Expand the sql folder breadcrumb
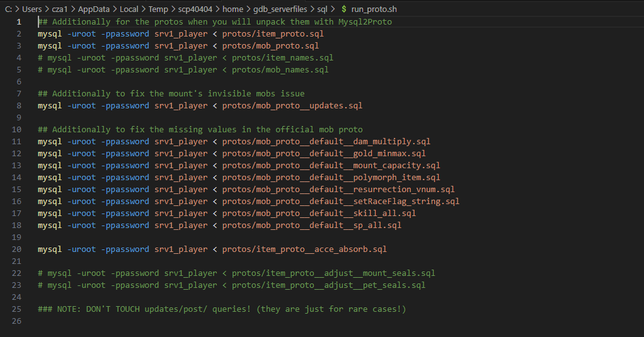This screenshot has width=644, height=337. point(321,9)
